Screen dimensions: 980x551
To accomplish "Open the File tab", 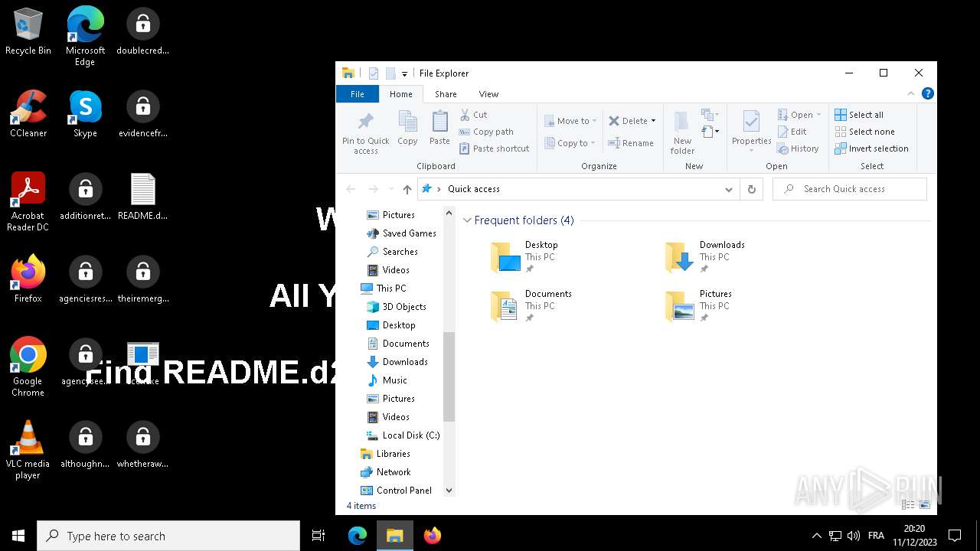I will pos(358,94).
